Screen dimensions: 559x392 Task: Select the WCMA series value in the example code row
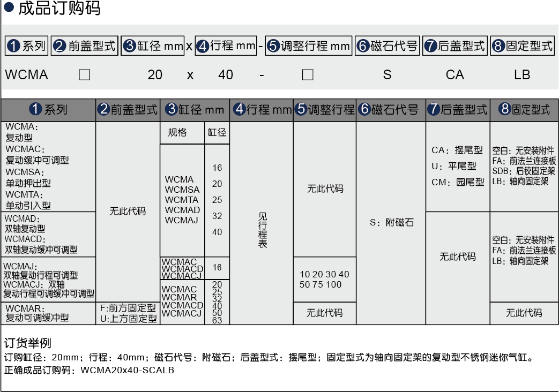click(x=26, y=75)
